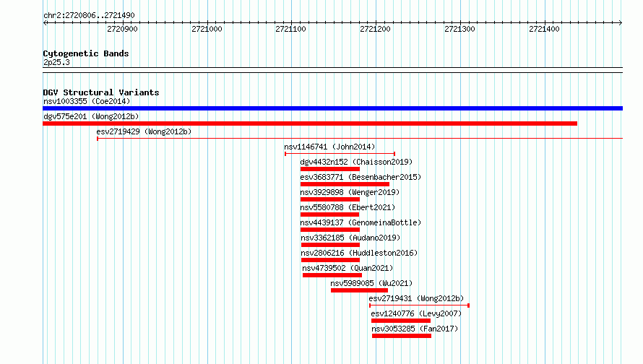643x364 pixels.
Task: Select the blue nsv1003355 variant bar
Action: pos(332,108)
